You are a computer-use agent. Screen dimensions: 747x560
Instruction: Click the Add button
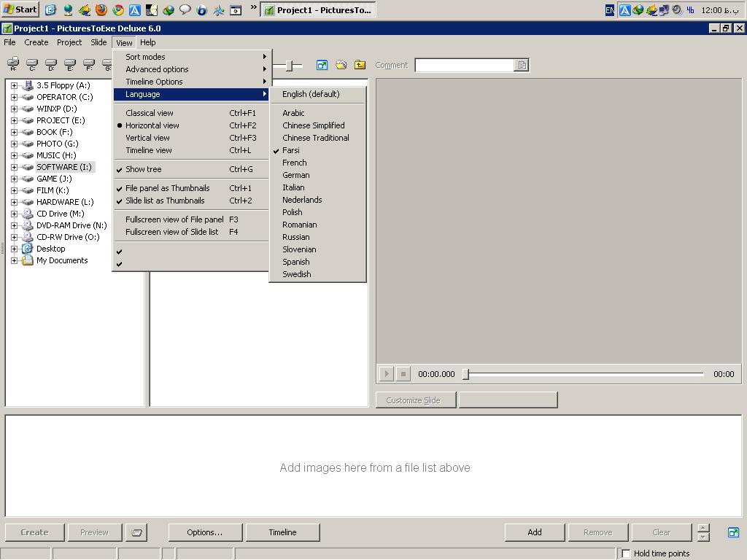tap(535, 532)
